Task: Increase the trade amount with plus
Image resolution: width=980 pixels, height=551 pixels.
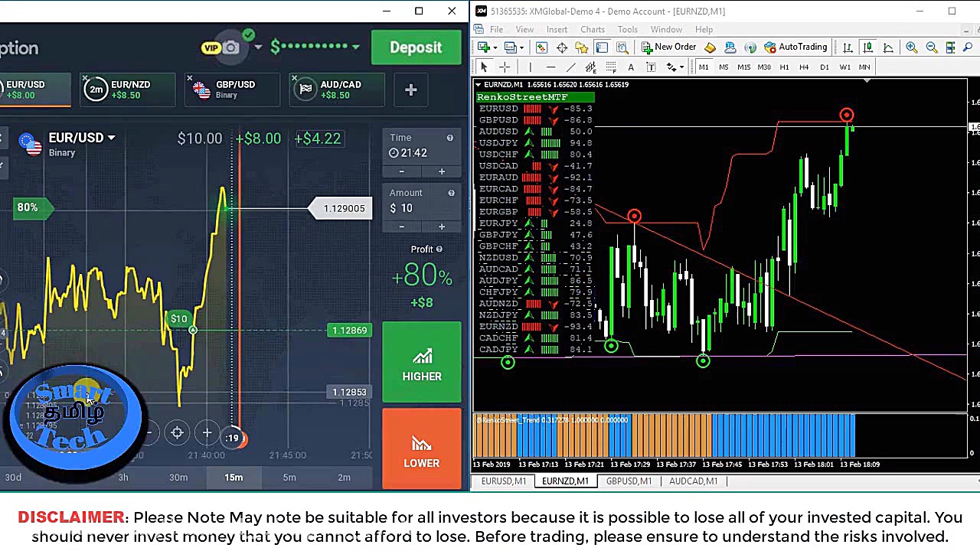Action: tap(441, 227)
